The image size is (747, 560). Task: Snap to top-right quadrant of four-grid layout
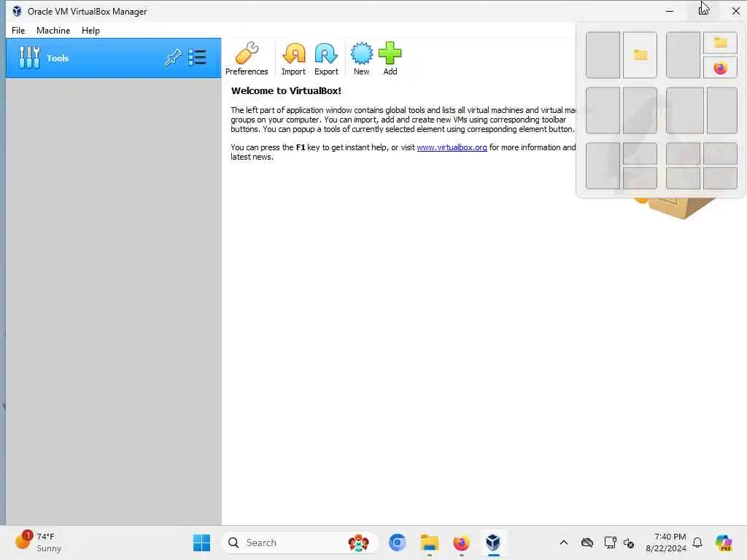pos(720,153)
